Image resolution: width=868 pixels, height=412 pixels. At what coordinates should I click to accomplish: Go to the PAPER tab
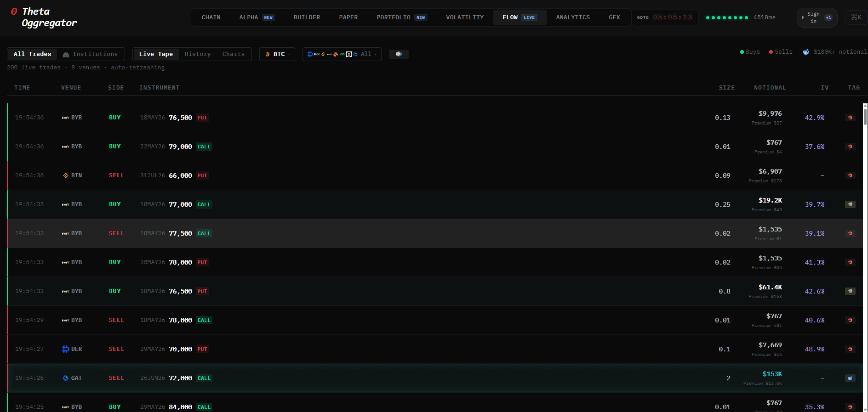pos(348,17)
